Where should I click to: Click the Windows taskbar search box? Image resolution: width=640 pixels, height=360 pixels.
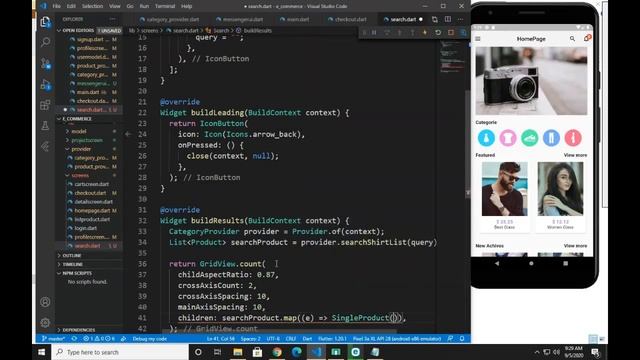[120, 352]
